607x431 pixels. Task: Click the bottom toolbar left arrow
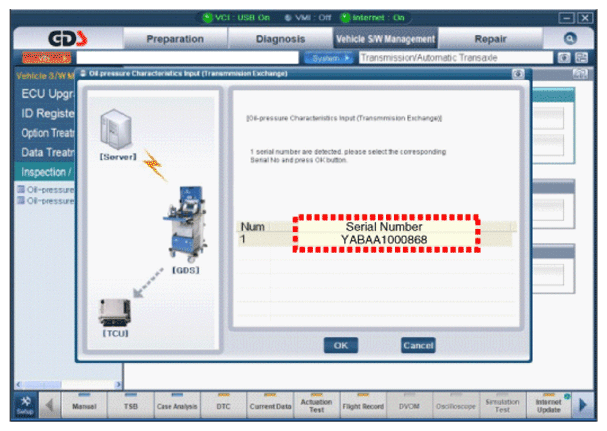(49, 405)
